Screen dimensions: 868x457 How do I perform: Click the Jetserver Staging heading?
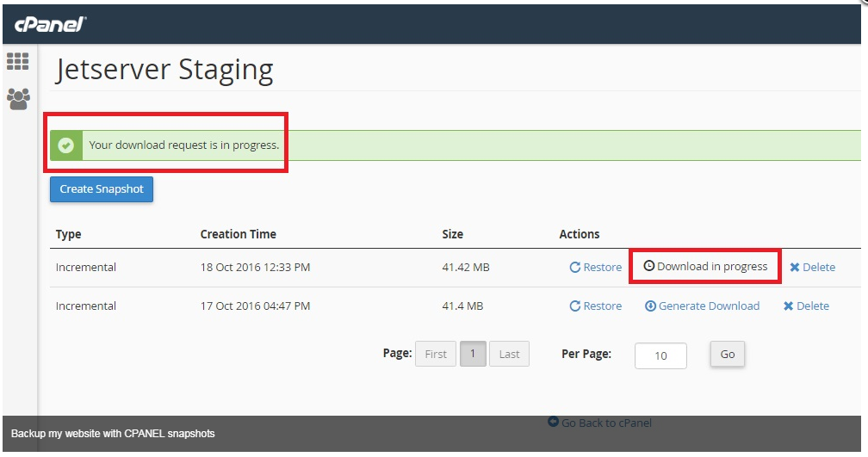click(x=164, y=71)
